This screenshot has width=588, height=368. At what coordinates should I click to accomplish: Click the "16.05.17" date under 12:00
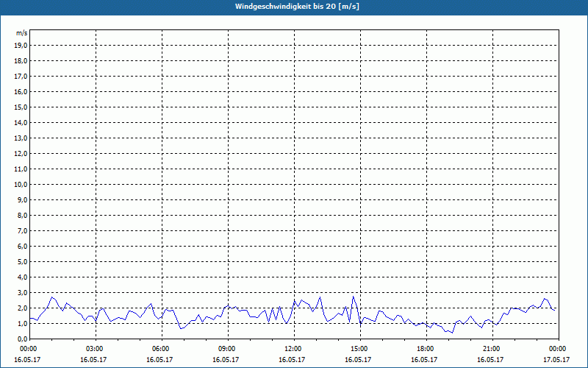[291, 360]
